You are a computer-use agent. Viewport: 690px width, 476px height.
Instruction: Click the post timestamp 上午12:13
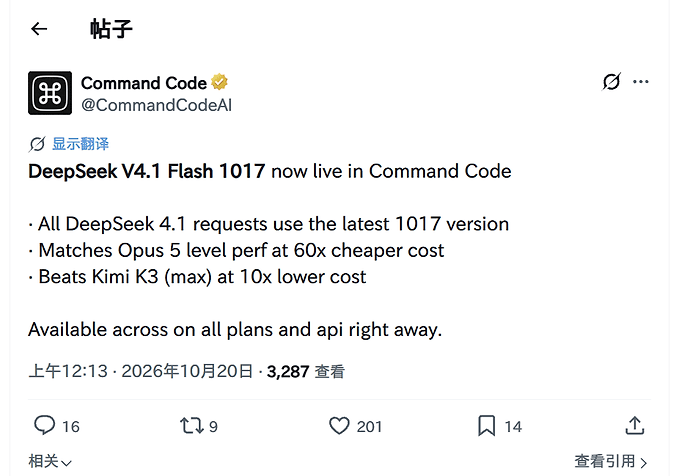[x=68, y=371]
